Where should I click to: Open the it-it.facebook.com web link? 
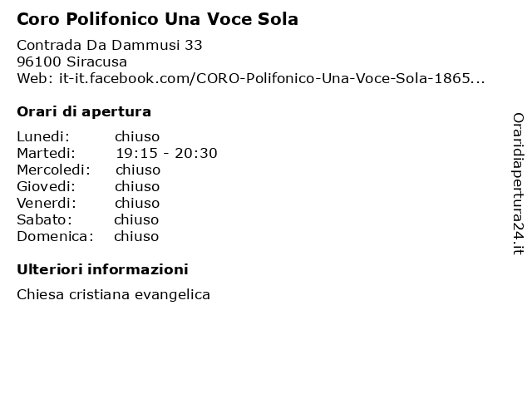(x=272, y=78)
